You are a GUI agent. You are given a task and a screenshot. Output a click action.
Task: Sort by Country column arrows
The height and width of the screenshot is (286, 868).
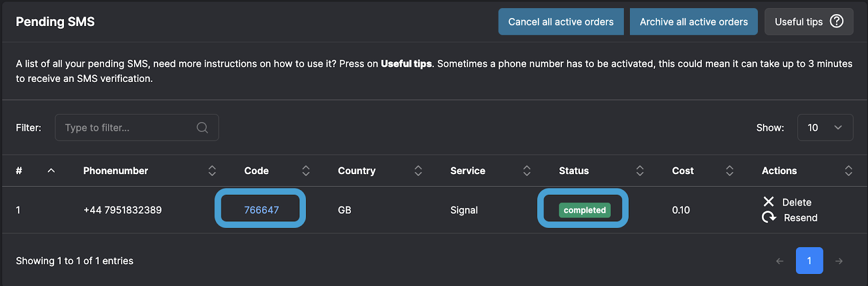(418, 171)
